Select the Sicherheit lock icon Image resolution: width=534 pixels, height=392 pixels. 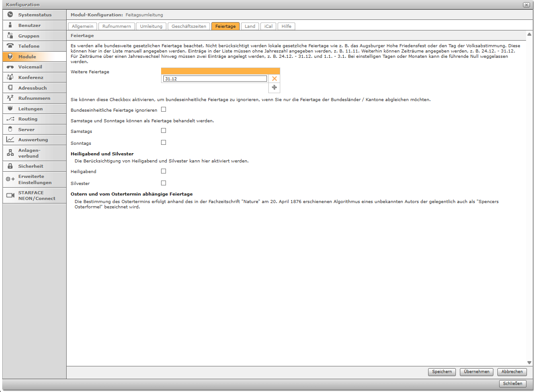point(10,166)
